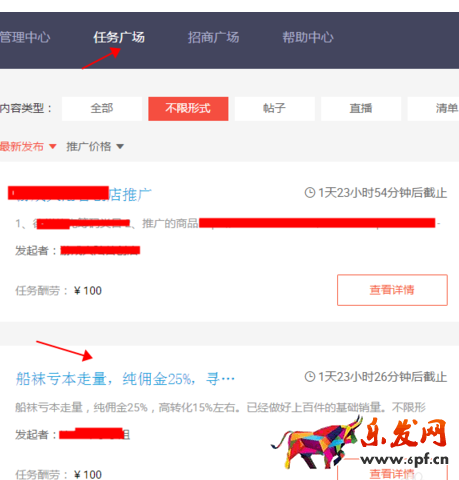The width and height of the screenshot is (459, 480).
Task: Switch to the 任务广场 tab
Action: [x=119, y=37]
